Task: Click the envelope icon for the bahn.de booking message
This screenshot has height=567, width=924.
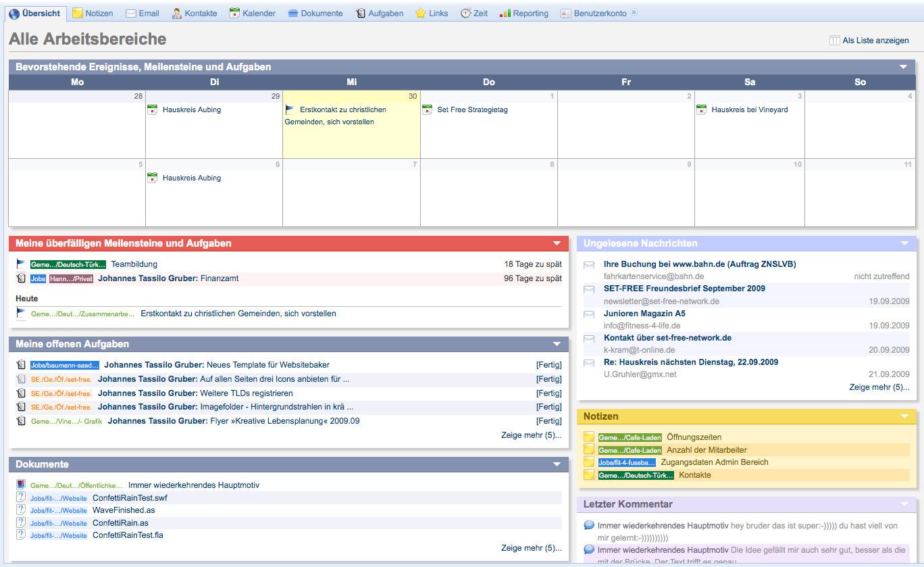Action: tap(589, 265)
